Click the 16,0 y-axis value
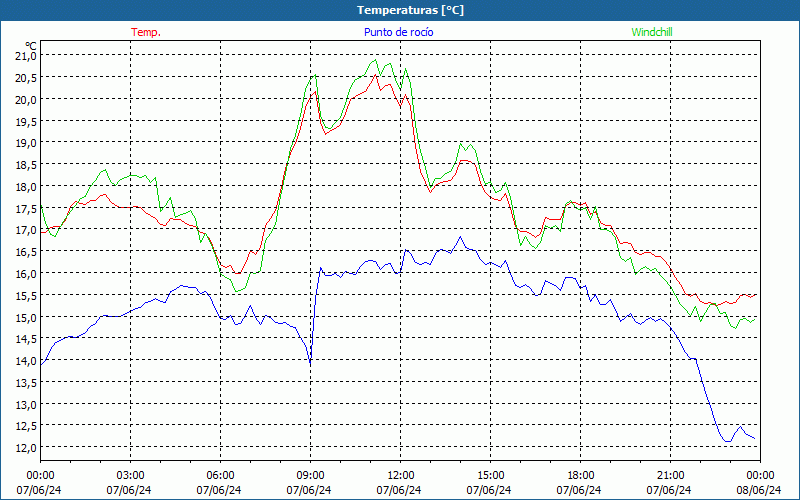This screenshot has height=500, width=800. pyautogui.click(x=27, y=273)
